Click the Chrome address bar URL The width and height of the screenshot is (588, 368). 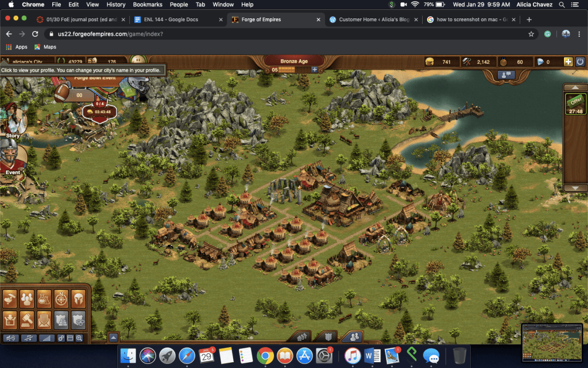click(x=110, y=34)
